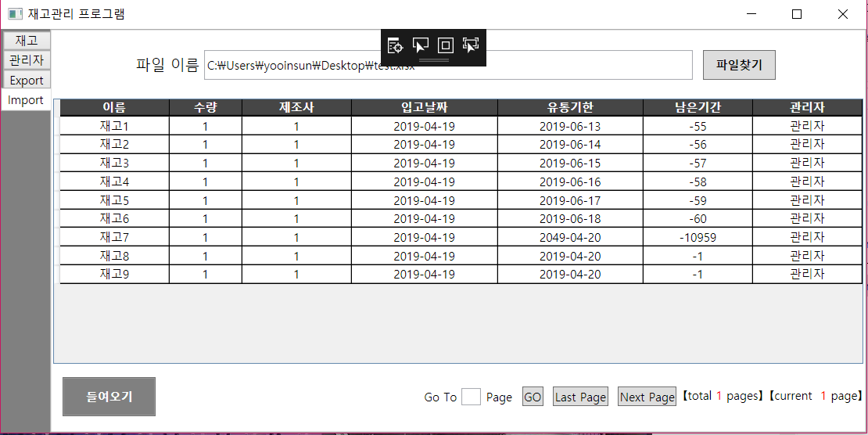Click expiry date 2019-06-17
This screenshot has height=435, width=868.
pos(570,200)
